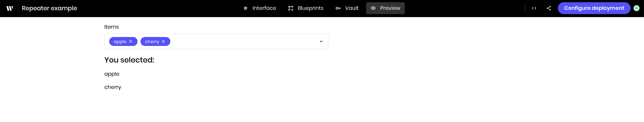Remove the apple tag with its X

click(130, 41)
